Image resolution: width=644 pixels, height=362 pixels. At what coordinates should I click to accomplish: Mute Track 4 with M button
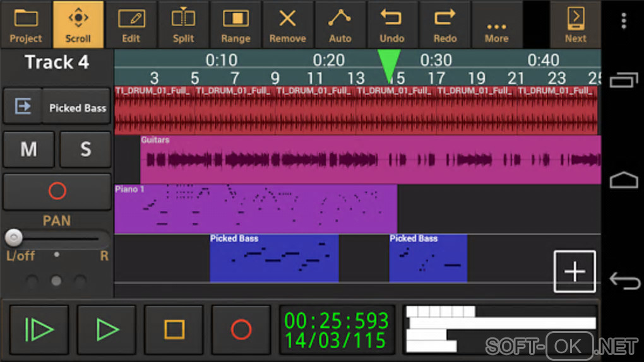pyautogui.click(x=29, y=149)
